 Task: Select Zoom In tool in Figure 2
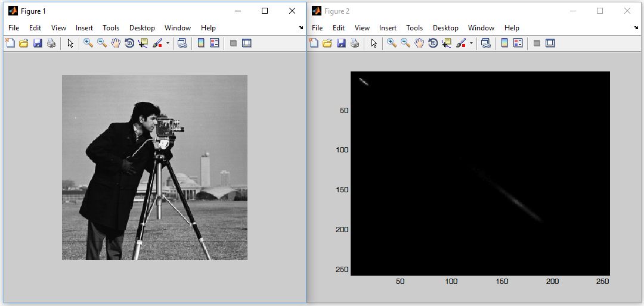(x=391, y=43)
